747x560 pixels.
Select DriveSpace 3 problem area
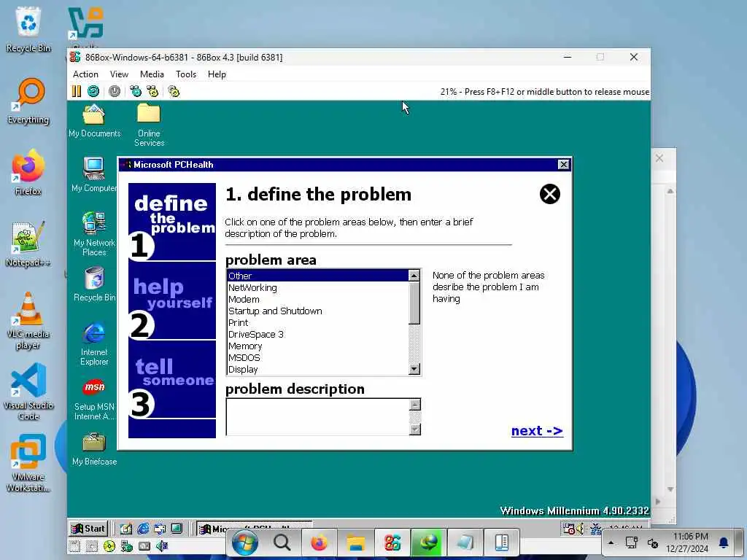coord(318,334)
